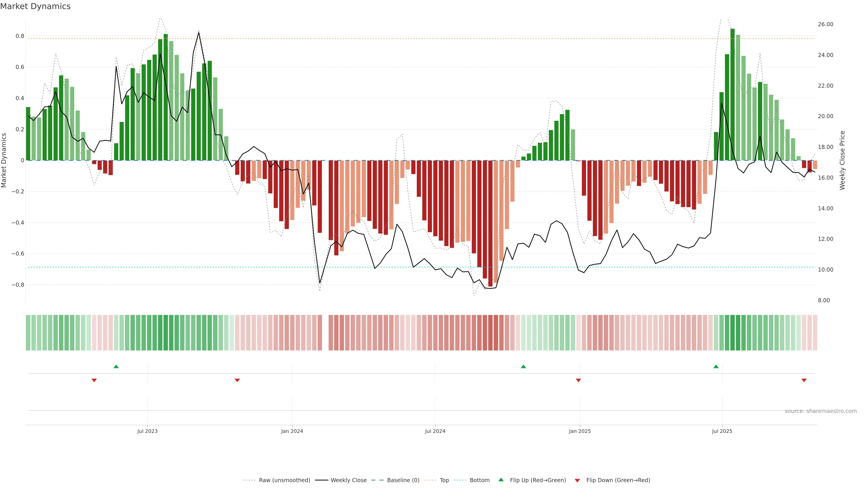The height and width of the screenshot is (488, 868).
Task: Click the red flip-down marker near Jan 2025
Action: pos(579,380)
